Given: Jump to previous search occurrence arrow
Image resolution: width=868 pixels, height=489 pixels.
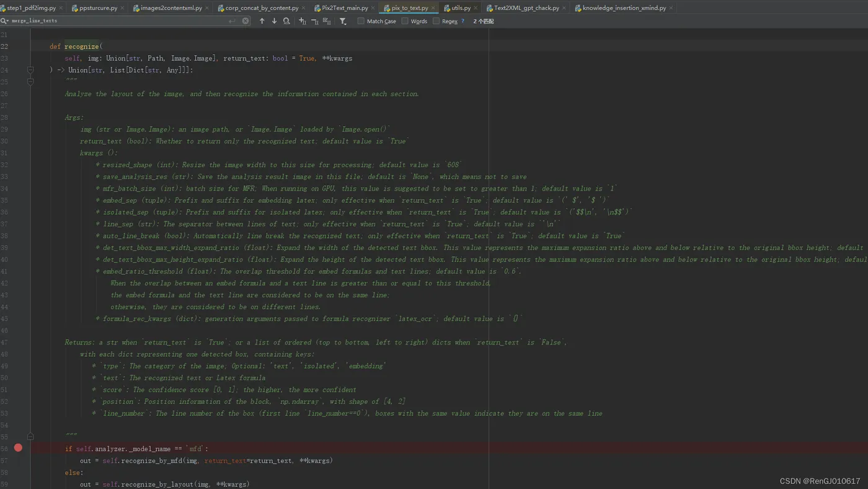Looking at the screenshot, I should click(x=262, y=21).
